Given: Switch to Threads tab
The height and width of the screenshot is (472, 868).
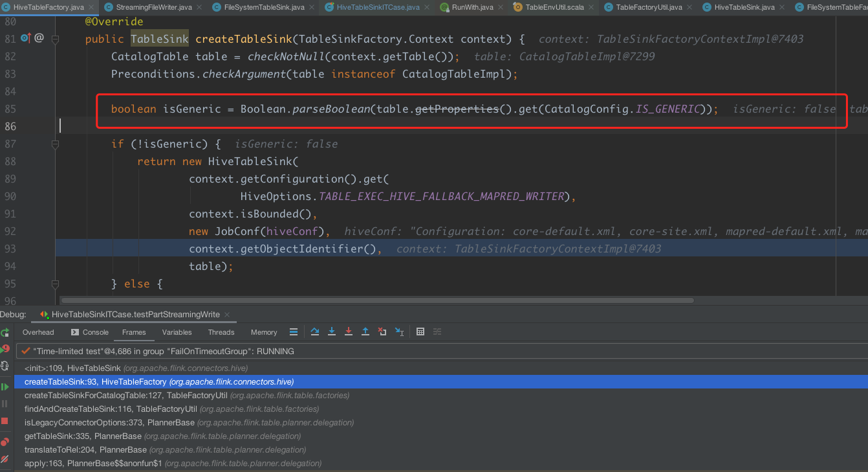Looking at the screenshot, I should [221, 332].
